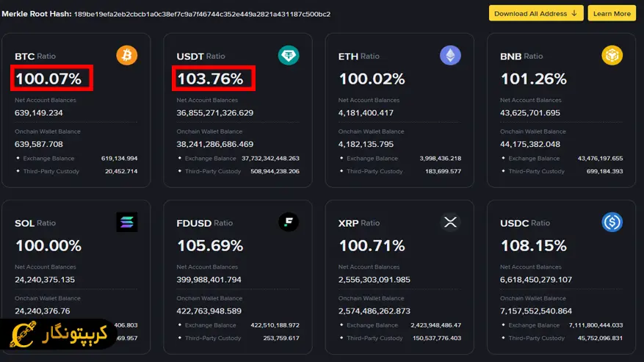Viewport: 644px width, 362px height.
Task: Click the Bitcoin coin icon
Action: tap(126, 56)
